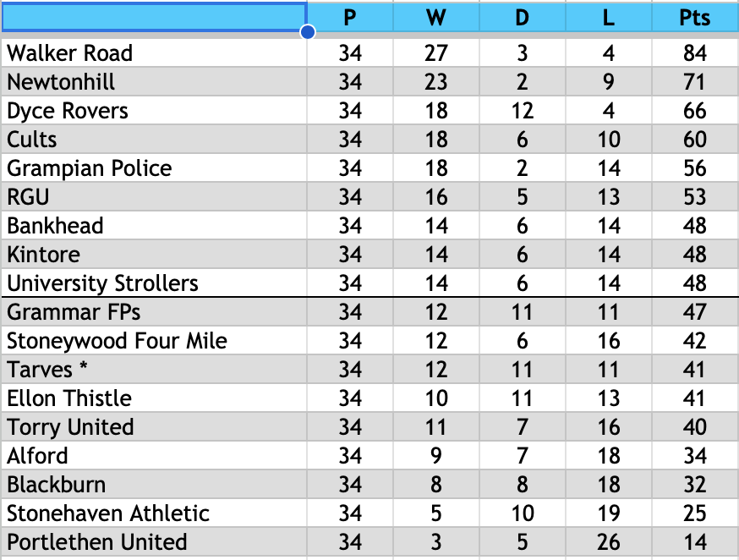
Task: Select the Pts column header
Action: 695,18
